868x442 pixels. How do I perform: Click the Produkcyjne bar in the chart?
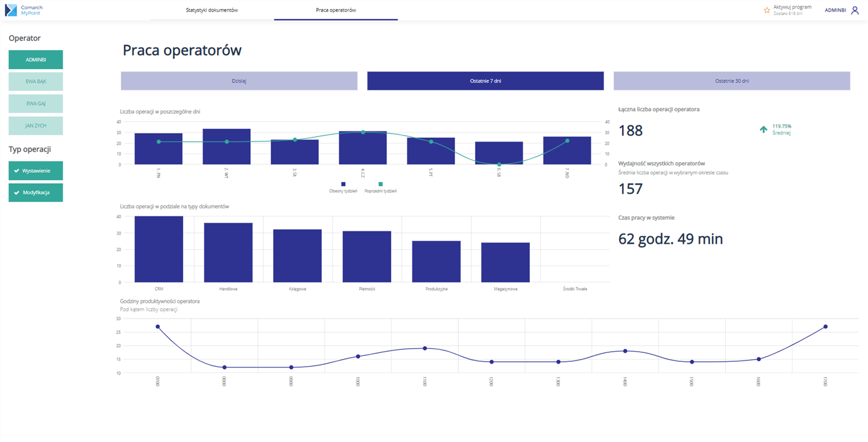[436, 261]
